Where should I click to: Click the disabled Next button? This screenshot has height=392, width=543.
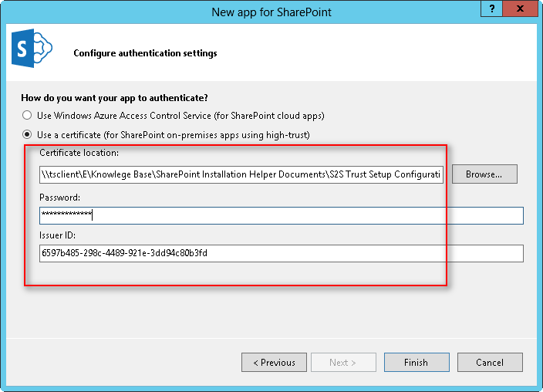point(343,362)
